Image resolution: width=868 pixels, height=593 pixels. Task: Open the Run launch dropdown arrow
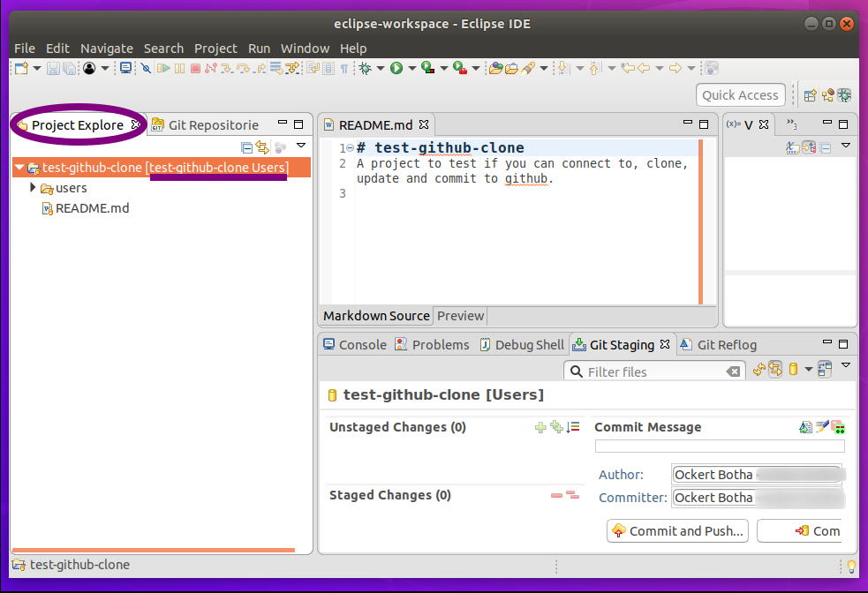411,68
